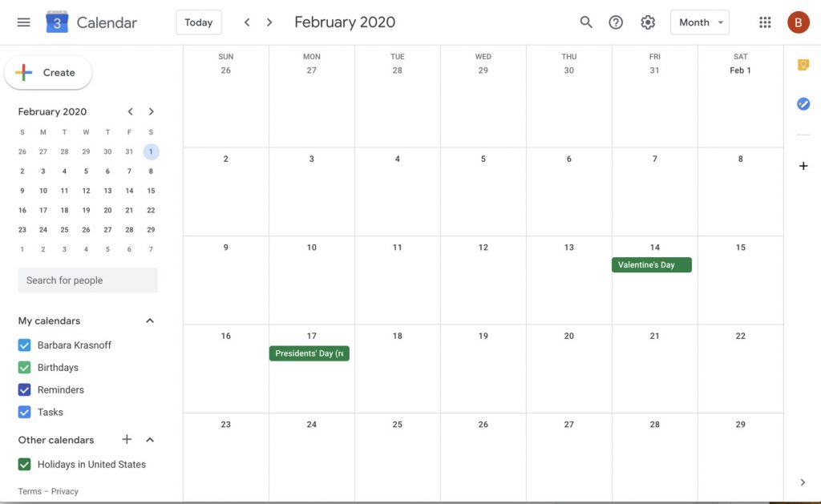Open the Month view dropdown

pos(699,22)
